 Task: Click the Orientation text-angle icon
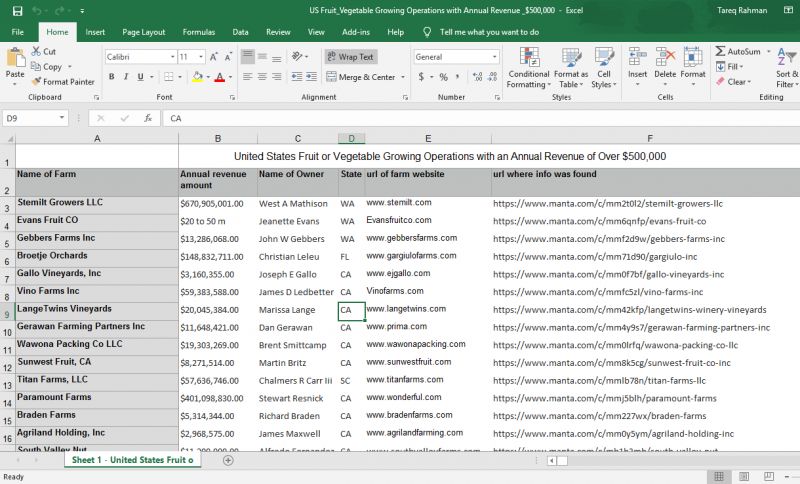pyautogui.click(x=297, y=57)
